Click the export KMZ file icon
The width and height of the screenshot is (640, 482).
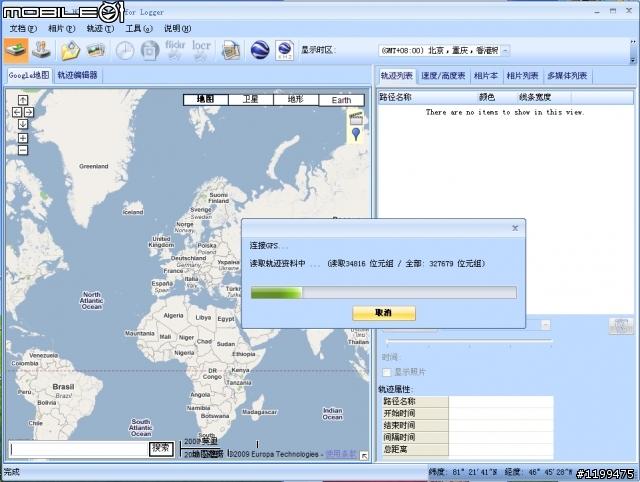coord(284,50)
